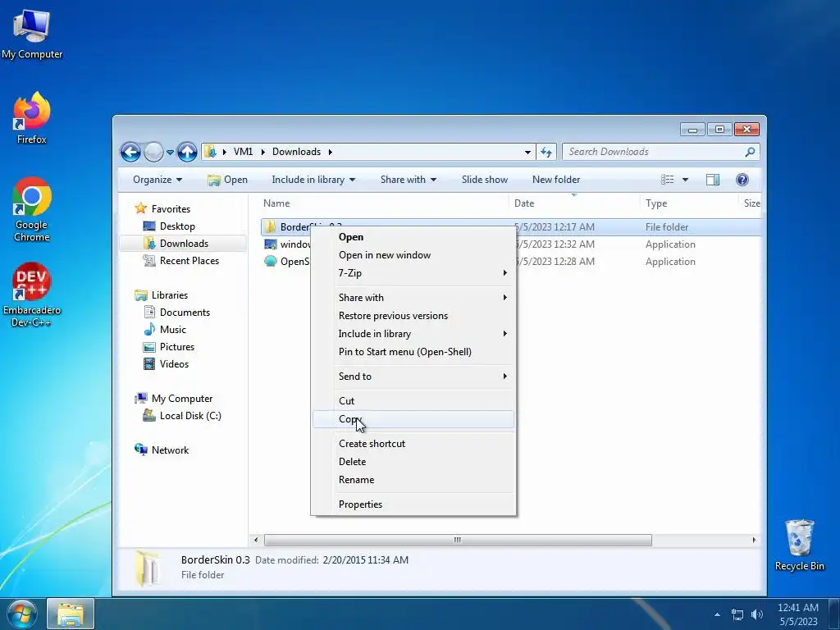Image resolution: width=840 pixels, height=630 pixels.
Task: Click the Explorer Back arrow button
Action: [x=130, y=152]
